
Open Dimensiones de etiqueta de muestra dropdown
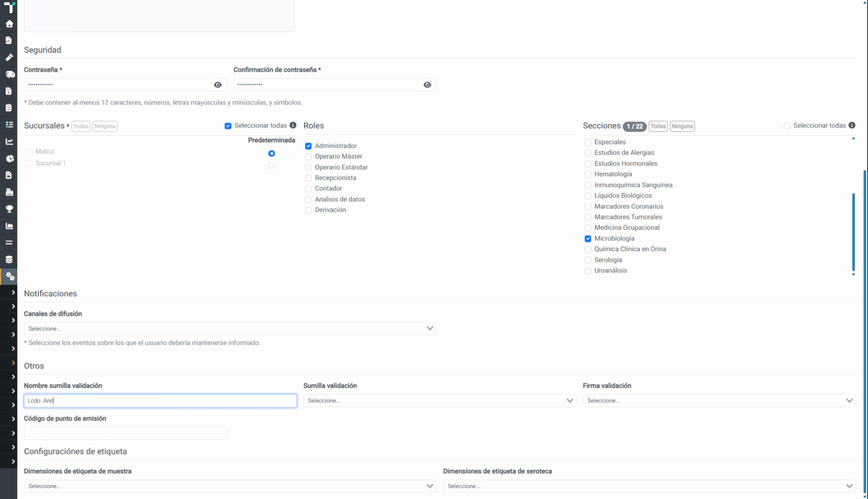pyautogui.click(x=230, y=486)
